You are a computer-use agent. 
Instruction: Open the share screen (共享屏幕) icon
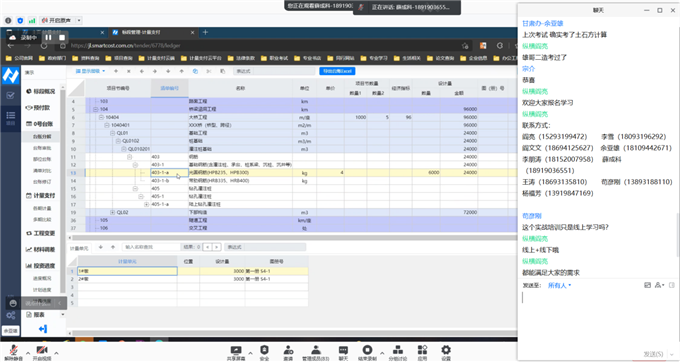tap(235, 352)
